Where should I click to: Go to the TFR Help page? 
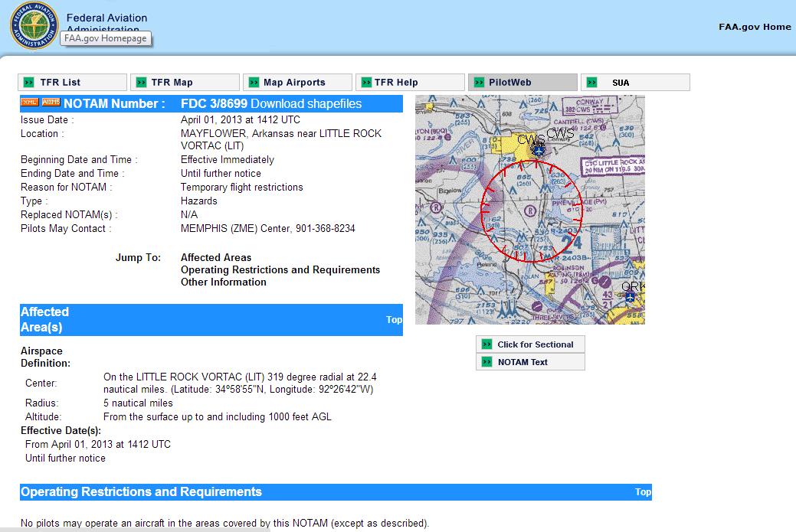[396, 83]
